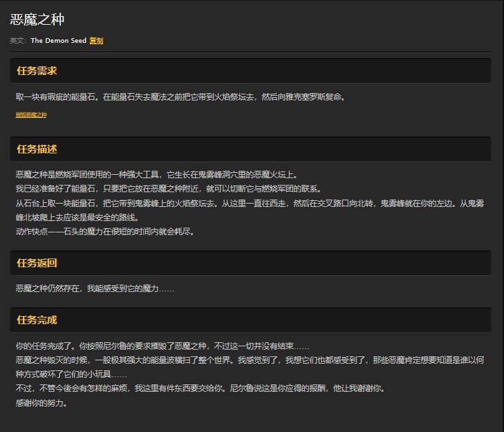Click the completion line 你的任务完成了
504x432 pixels.
[x=162, y=346]
